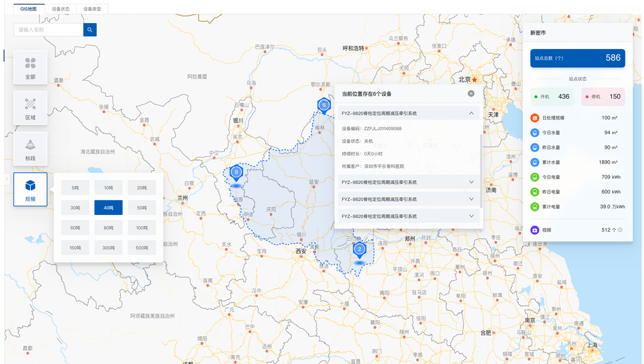Click the 开机 436 status card
Viewport: 644px width, 364px height.
coord(552,96)
